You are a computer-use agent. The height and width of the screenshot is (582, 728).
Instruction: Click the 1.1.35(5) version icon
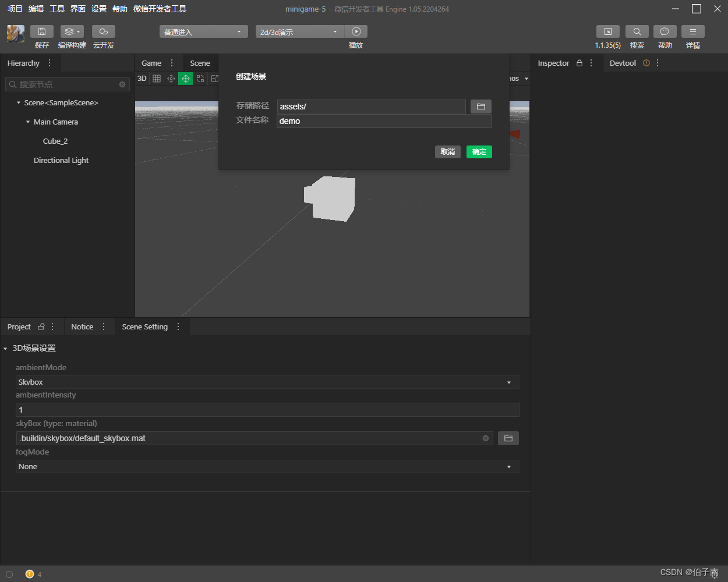[608, 31]
